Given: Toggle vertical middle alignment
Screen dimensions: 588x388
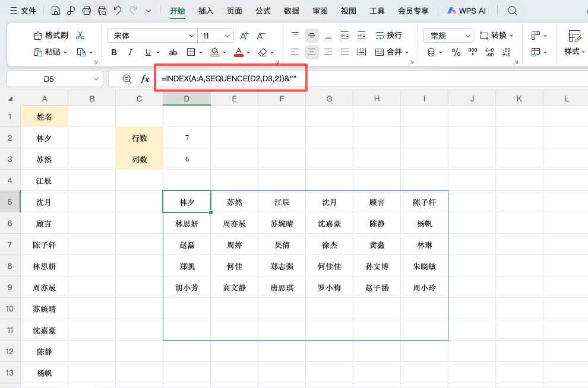Looking at the screenshot, I should tap(312, 36).
